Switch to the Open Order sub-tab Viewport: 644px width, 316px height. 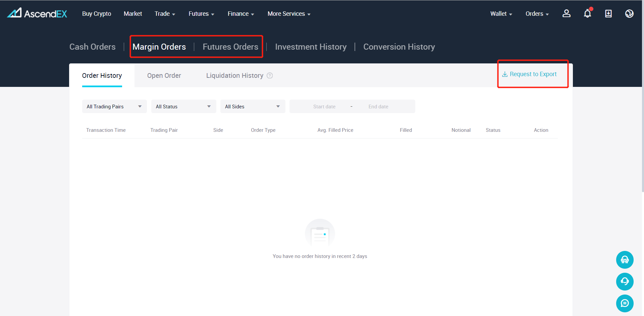coord(164,75)
